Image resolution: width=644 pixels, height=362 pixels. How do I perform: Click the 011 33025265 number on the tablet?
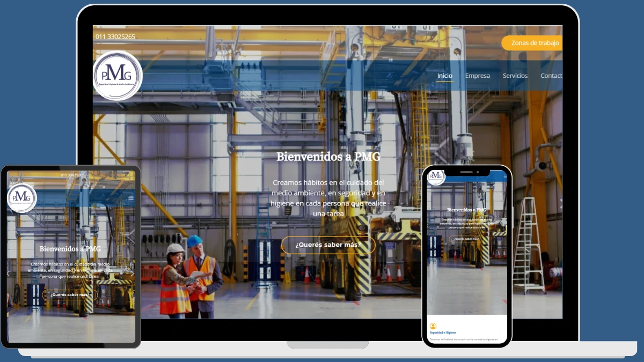(72, 175)
